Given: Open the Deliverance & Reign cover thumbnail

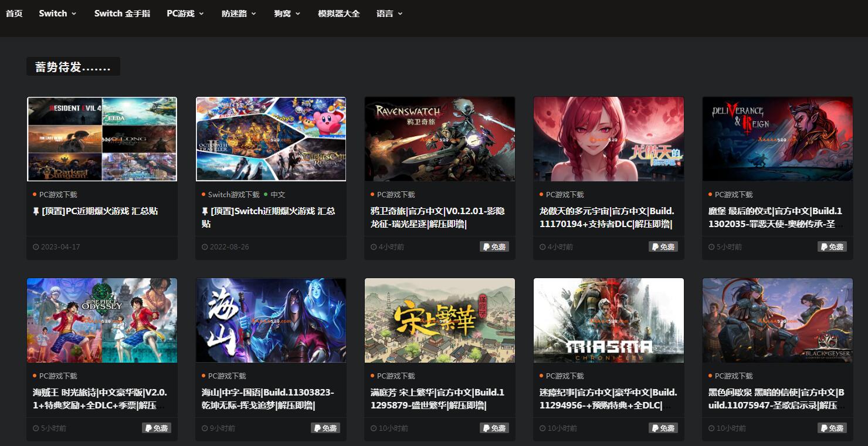Looking at the screenshot, I should (778, 139).
